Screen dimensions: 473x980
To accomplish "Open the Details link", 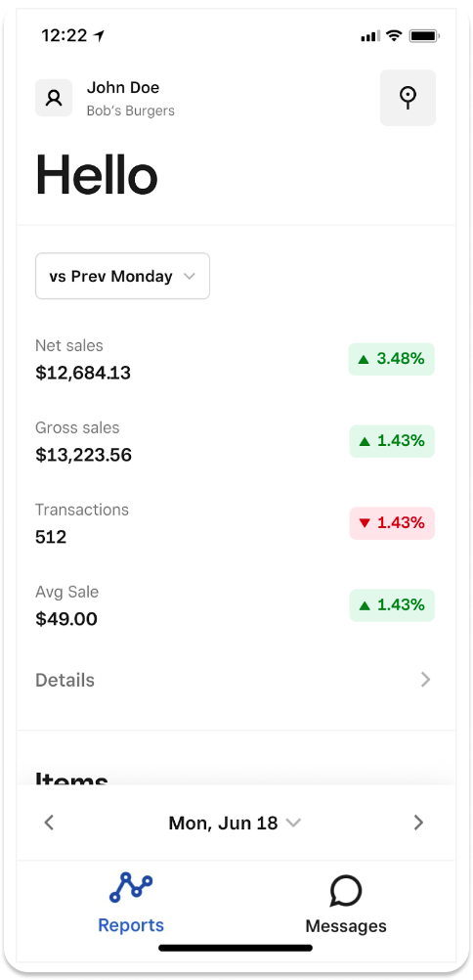I will tap(236, 680).
